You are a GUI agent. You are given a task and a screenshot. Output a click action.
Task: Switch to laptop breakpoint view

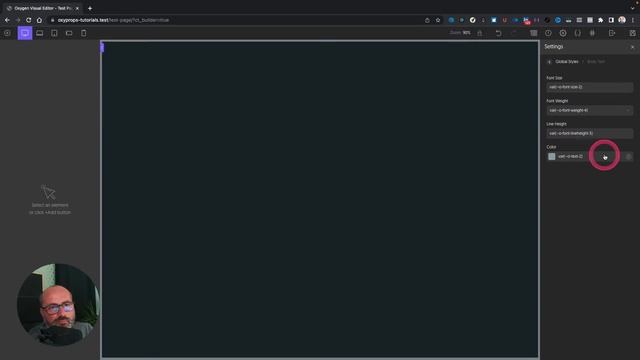[40, 33]
